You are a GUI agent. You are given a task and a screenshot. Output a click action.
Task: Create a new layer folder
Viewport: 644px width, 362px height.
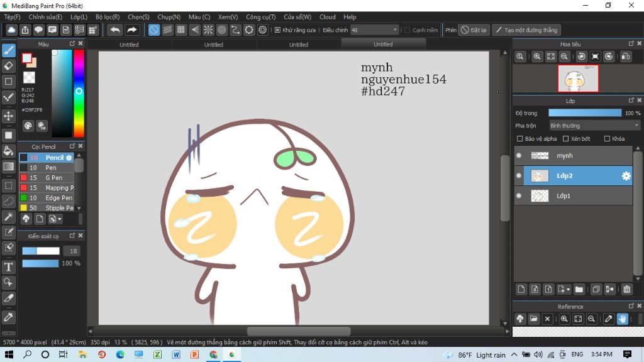(579, 289)
